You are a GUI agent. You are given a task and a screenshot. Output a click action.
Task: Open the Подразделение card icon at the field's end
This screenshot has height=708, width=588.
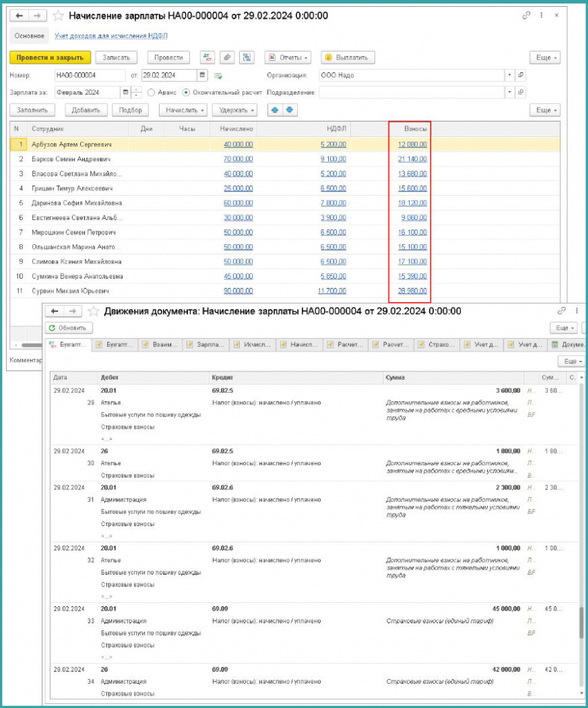click(x=521, y=92)
